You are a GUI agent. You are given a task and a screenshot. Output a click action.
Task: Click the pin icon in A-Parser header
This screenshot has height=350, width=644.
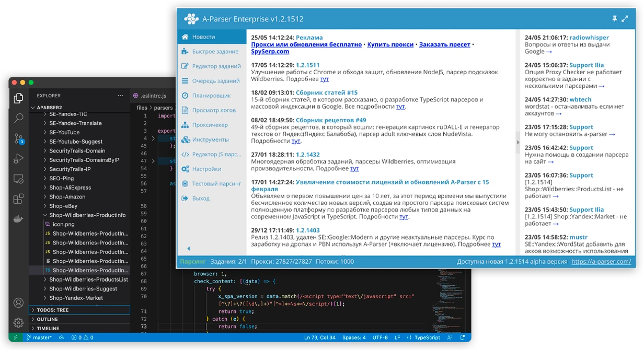615,19
